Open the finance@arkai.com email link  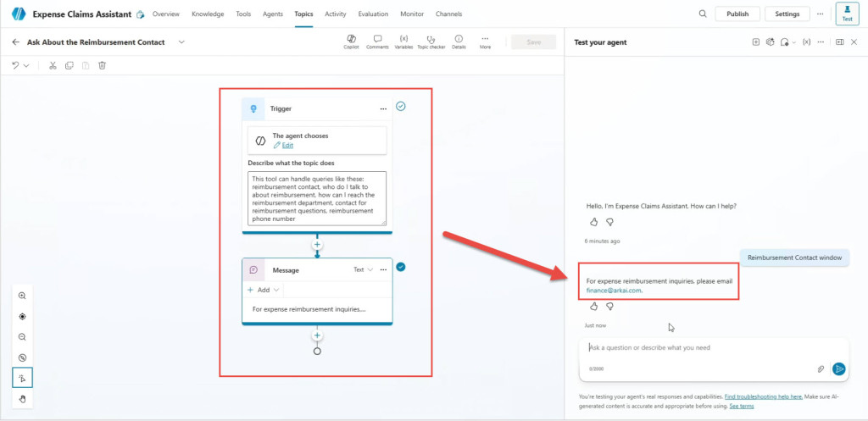[x=614, y=290]
